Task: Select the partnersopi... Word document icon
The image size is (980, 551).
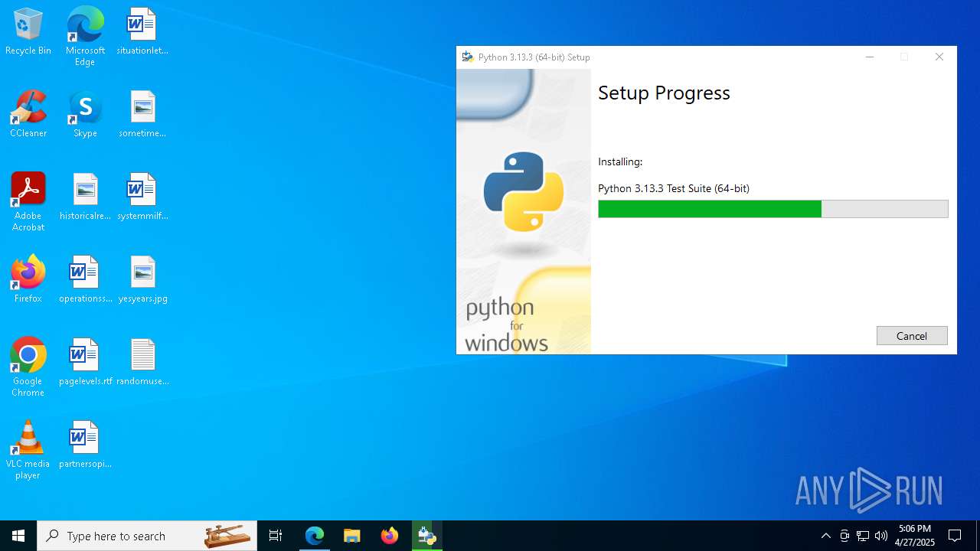Action: (x=85, y=445)
